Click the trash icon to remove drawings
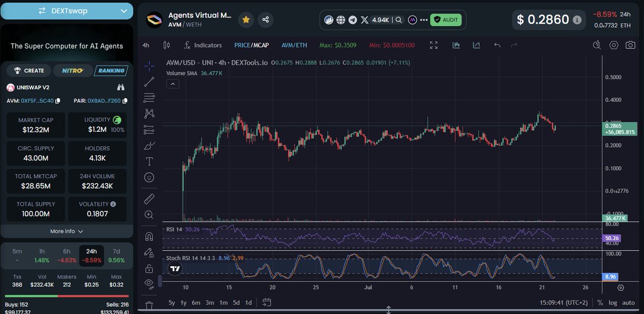The width and height of the screenshot is (644, 314). tap(149, 306)
